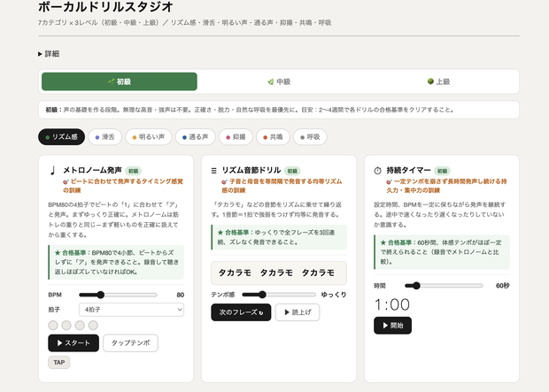Open the 拍子 dropdown showing 4拍子
Screen dimensions: 549x392
click(x=131, y=310)
